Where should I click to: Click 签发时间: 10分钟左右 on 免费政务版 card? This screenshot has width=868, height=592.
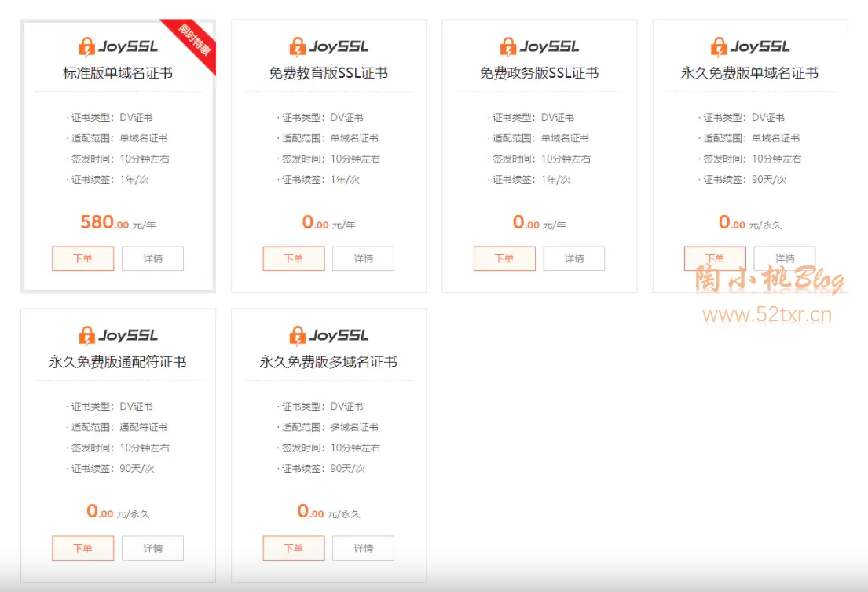(540, 159)
